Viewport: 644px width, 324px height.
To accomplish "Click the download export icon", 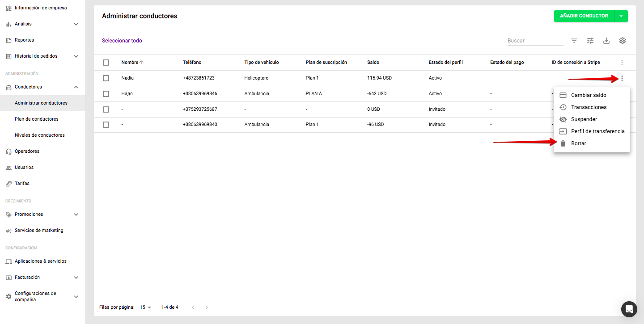I will 606,41.
